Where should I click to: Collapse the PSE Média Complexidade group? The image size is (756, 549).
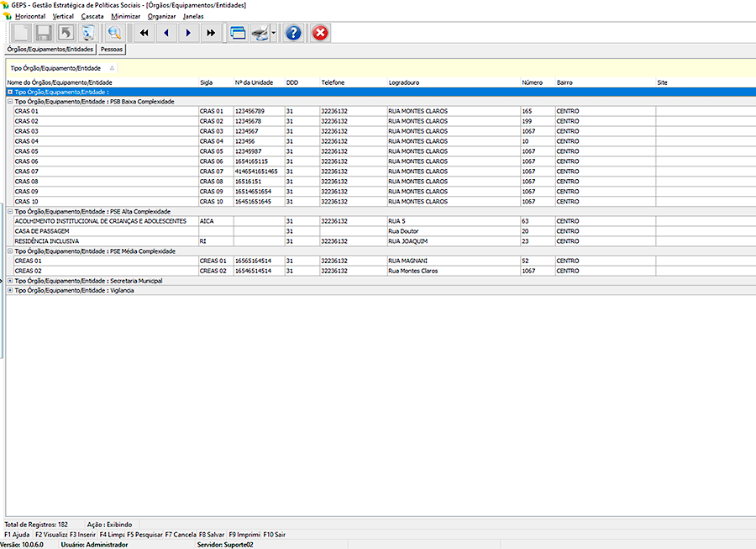pyautogui.click(x=10, y=251)
